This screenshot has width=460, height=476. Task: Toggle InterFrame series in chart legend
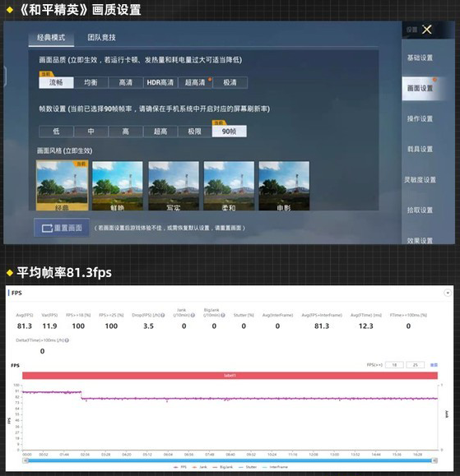(275, 467)
